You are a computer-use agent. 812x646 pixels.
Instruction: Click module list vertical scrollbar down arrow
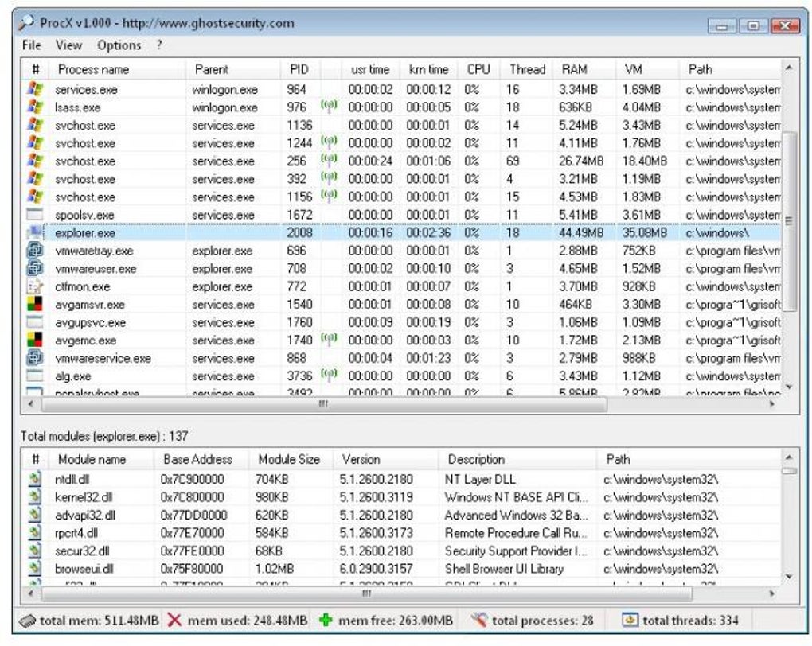pyautogui.click(x=789, y=576)
